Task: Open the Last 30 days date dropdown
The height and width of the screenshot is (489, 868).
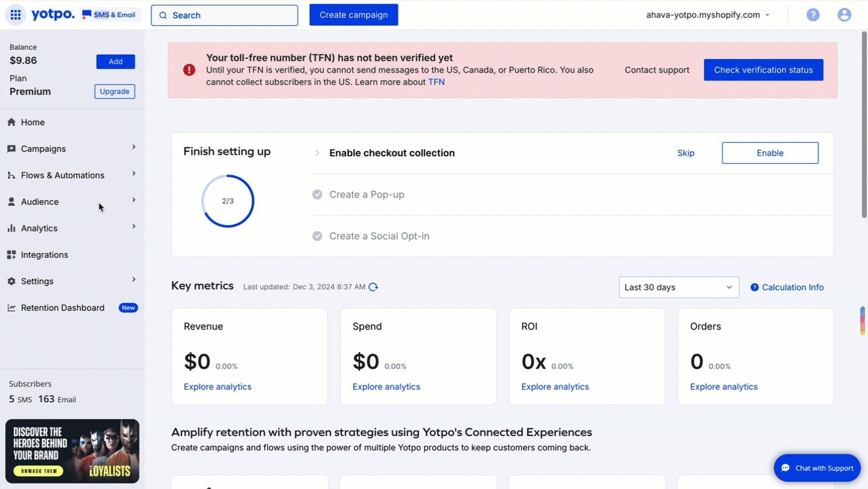Action: (x=679, y=287)
